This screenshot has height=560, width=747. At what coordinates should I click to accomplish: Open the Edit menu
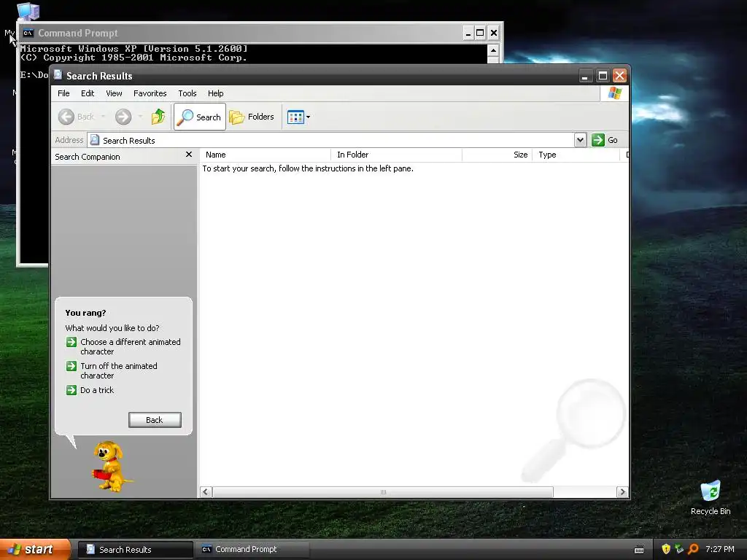click(x=88, y=93)
